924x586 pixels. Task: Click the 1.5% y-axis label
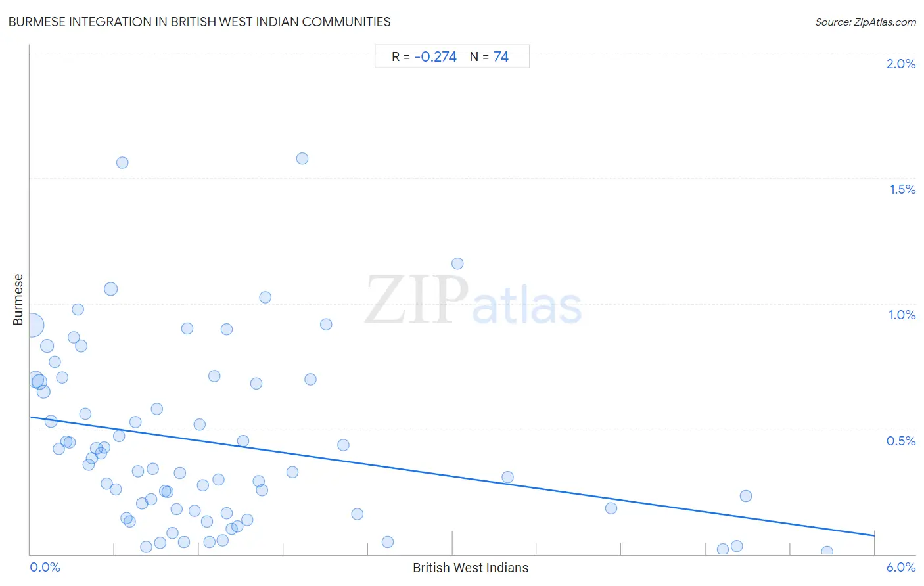tap(902, 189)
